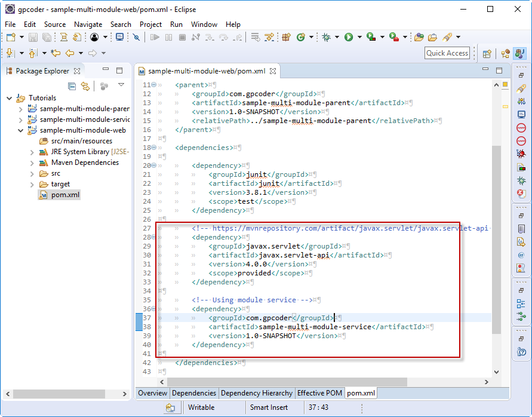The image size is (532, 417).
Task: Click the New Java Package icon
Action: pyautogui.click(x=287, y=37)
